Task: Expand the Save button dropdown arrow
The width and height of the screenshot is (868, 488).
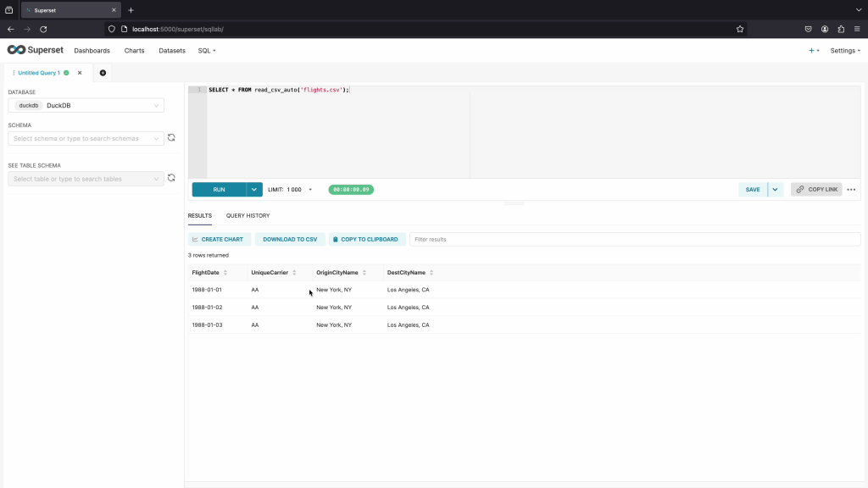Action: [775, 190]
